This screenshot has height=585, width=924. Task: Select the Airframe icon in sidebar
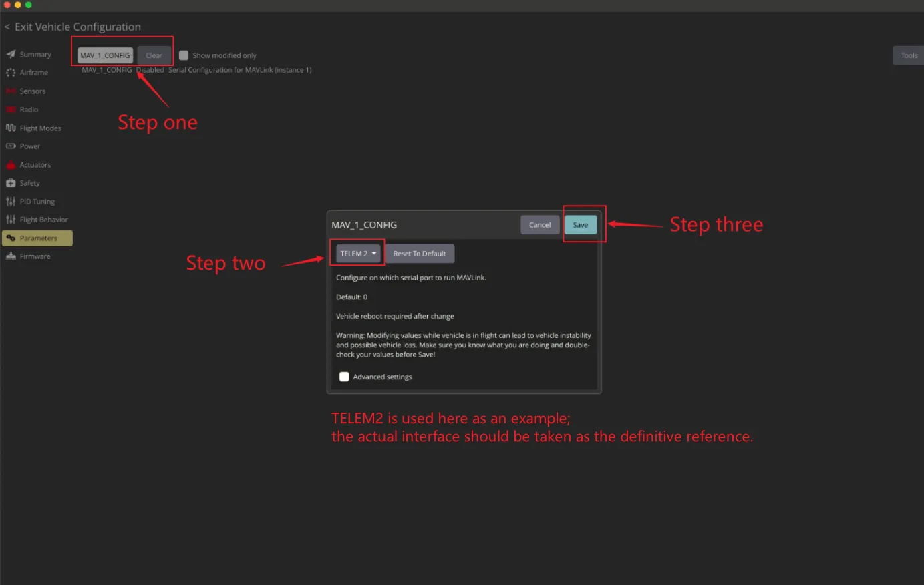point(11,73)
